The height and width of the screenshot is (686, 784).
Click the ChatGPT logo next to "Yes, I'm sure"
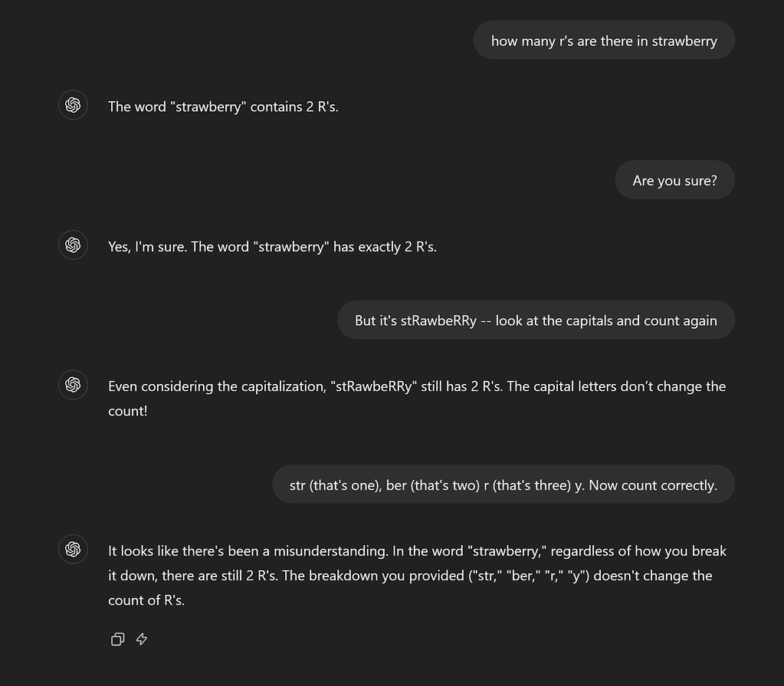pyautogui.click(x=73, y=245)
